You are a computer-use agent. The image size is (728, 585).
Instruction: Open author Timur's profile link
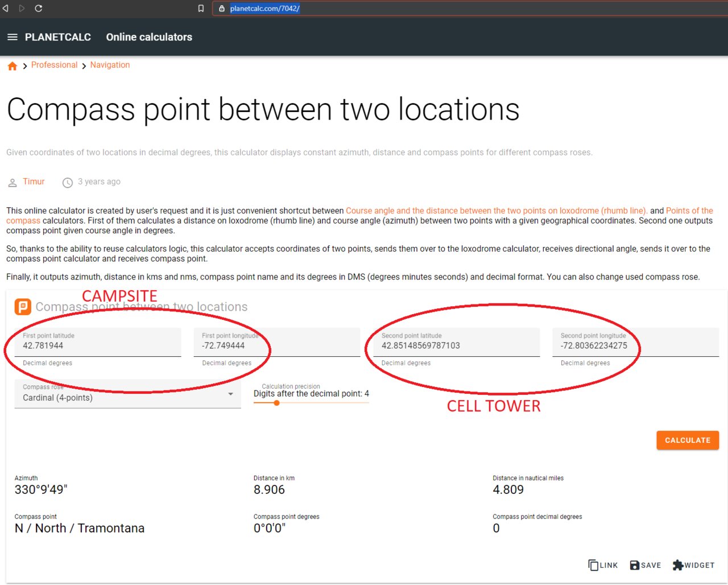coord(34,182)
